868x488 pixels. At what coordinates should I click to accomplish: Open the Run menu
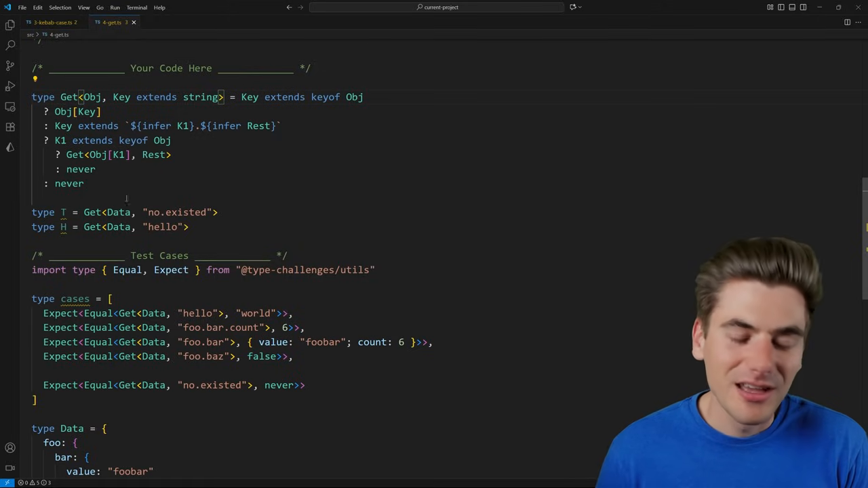(x=115, y=7)
